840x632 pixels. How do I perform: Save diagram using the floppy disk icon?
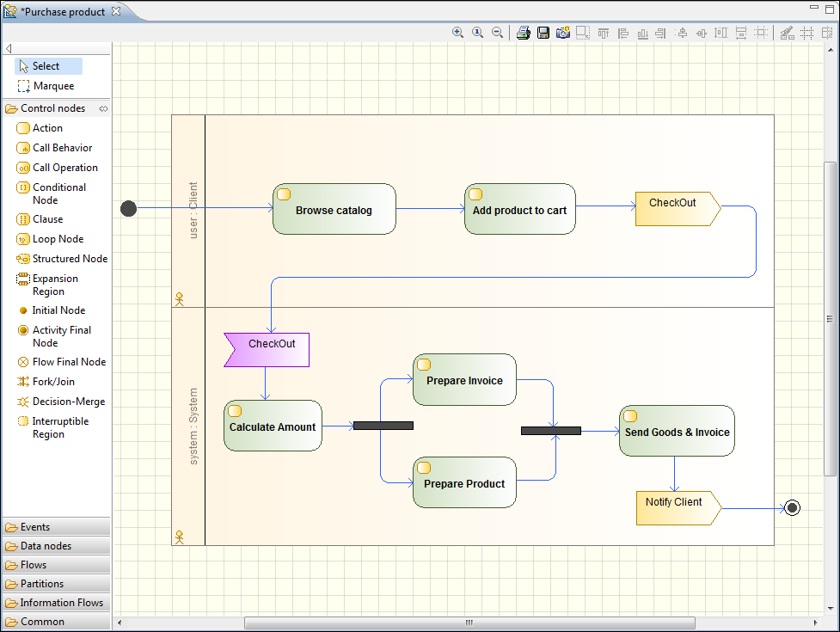(x=543, y=33)
